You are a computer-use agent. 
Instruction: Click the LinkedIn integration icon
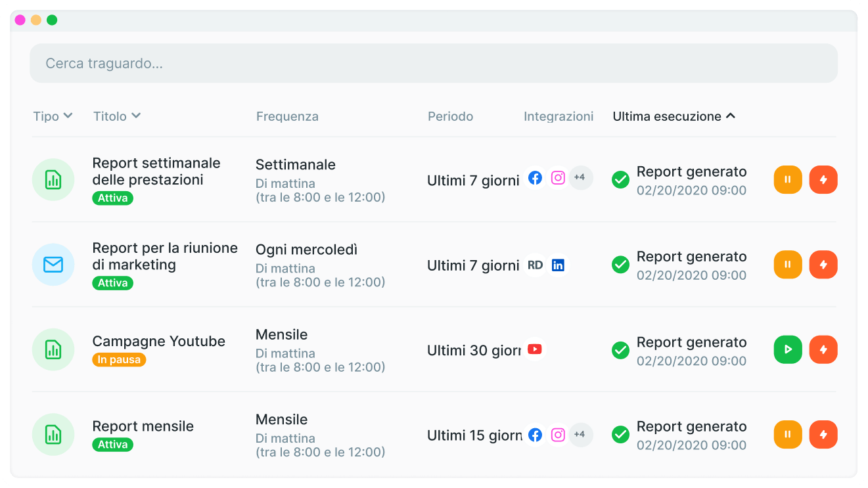click(x=558, y=265)
